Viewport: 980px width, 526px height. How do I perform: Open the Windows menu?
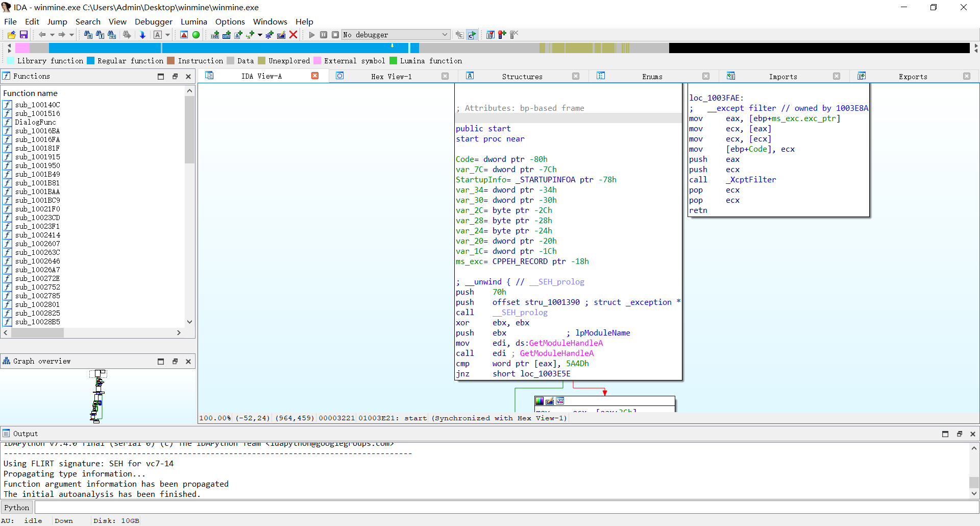(270, 21)
